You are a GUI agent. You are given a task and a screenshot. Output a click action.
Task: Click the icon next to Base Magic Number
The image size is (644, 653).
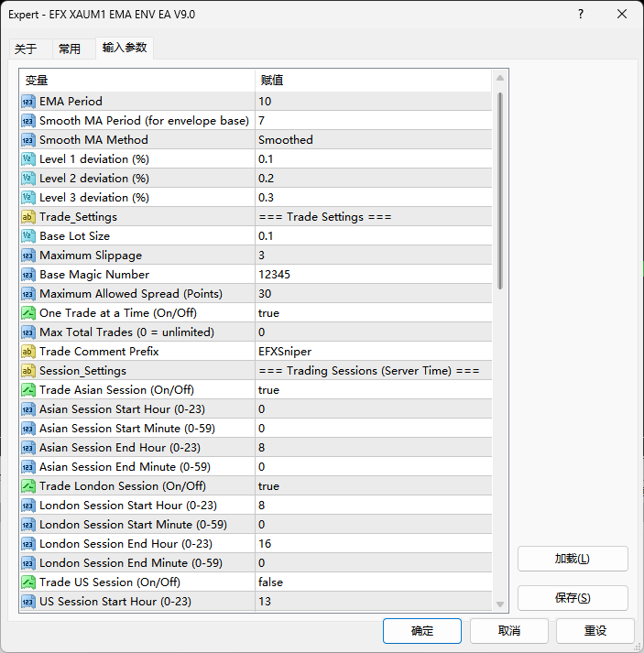28,275
